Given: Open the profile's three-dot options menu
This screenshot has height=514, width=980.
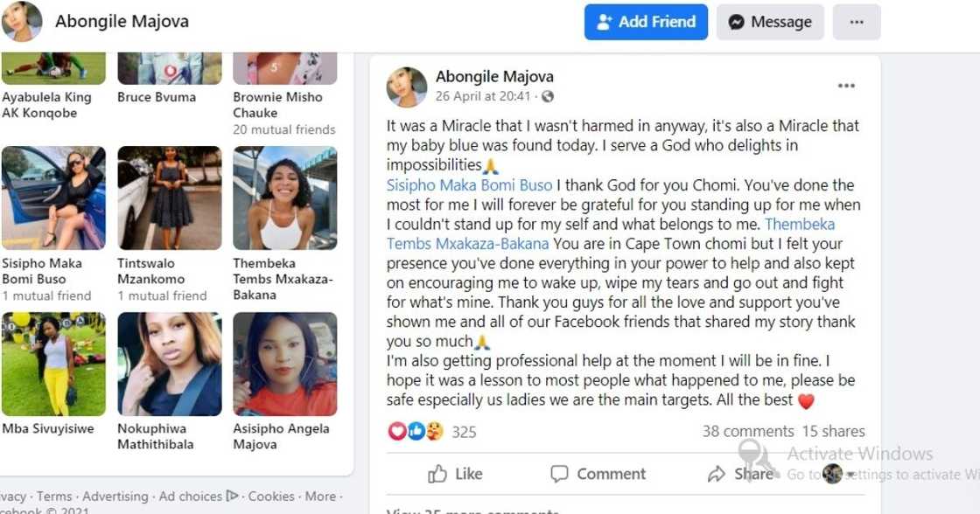Looking at the screenshot, I should click(x=857, y=22).
